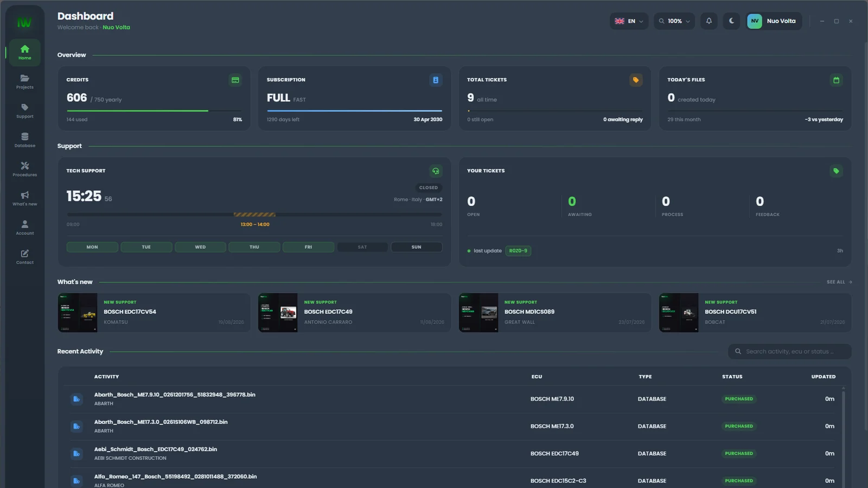Open the BOSCH MD1CS089 Great Wall news card
Screen dimensions: 868x488
click(555, 313)
